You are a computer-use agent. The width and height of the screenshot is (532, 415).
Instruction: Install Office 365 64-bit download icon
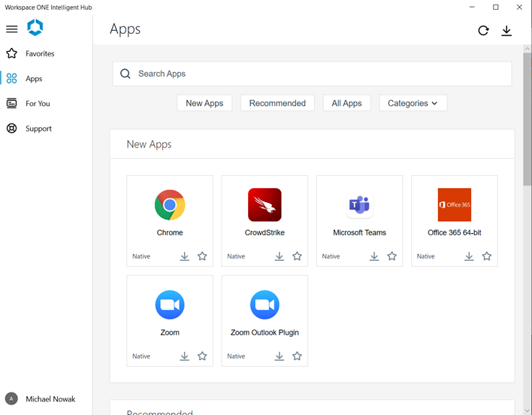click(469, 256)
